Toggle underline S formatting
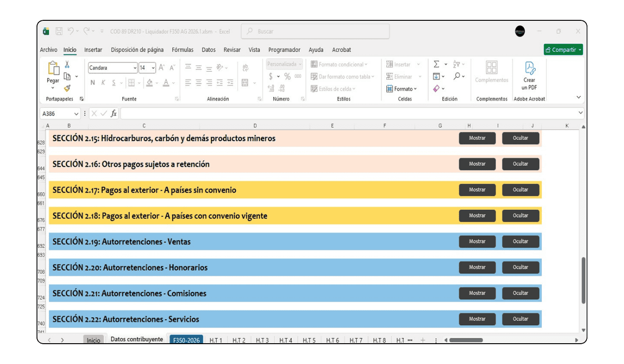The height and width of the screenshot is (364, 624). point(114,83)
